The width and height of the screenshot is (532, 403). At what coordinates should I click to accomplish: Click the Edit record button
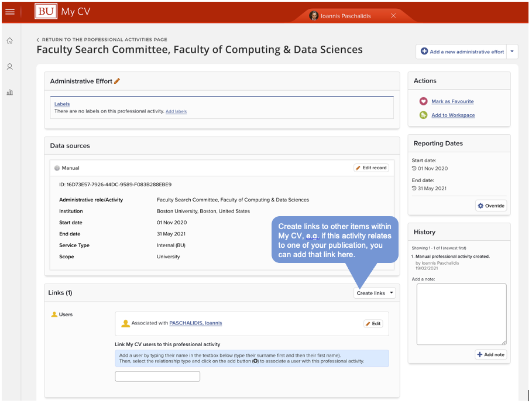click(x=371, y=168)
